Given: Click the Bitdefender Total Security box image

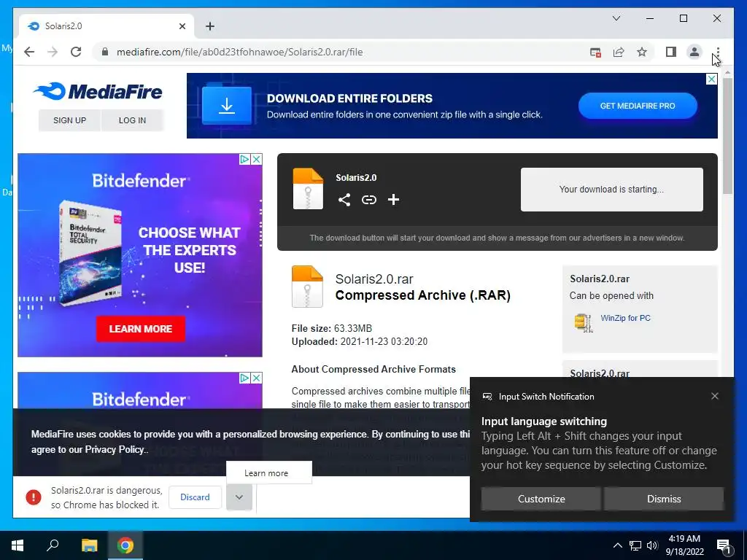Looking at the screenshot, I should point(90,252).
